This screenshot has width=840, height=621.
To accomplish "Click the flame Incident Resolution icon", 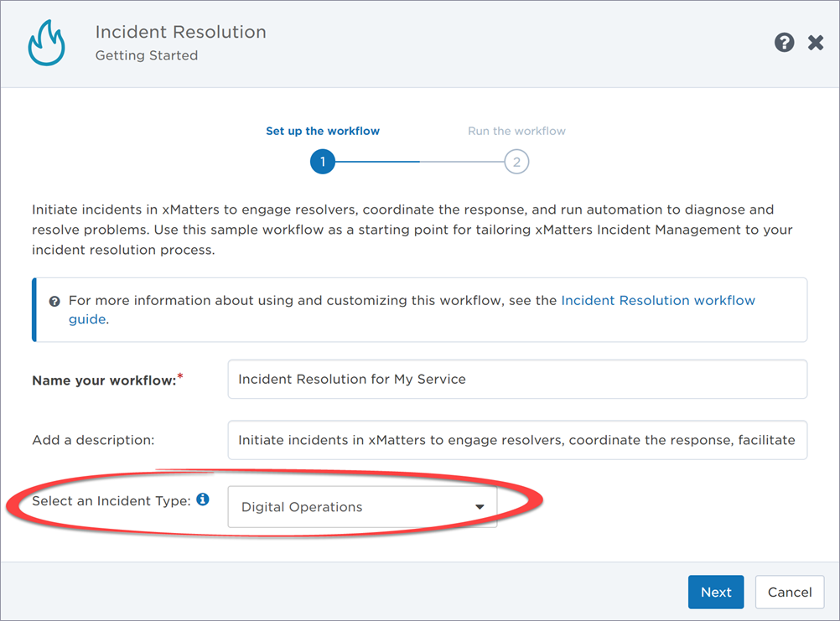I will [46, 44].
